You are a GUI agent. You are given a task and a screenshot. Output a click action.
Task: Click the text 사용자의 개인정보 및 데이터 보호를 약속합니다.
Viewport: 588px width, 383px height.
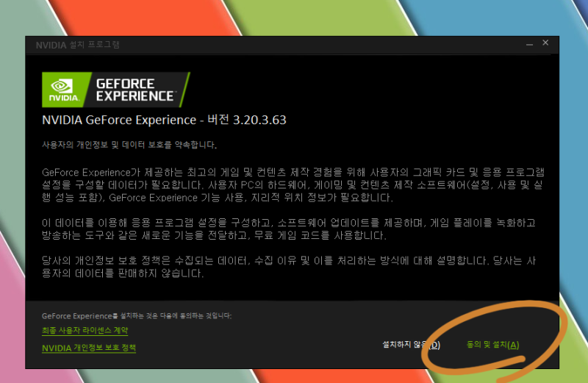129,145
